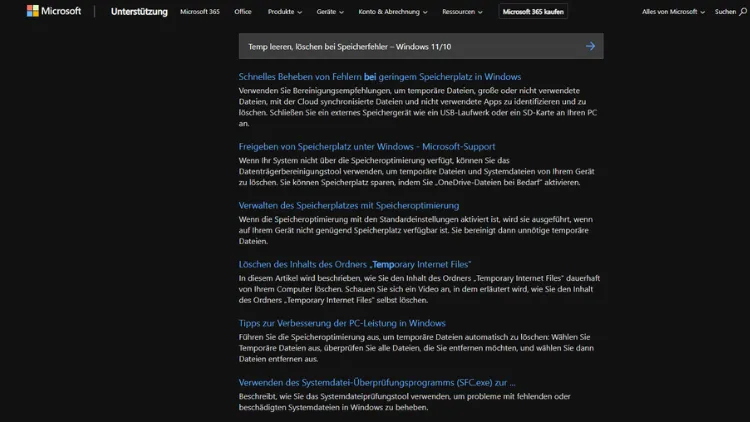The height and width of the screenshot is (422, 750).
Task: Open the Unterstützung home link
Action: 139,11
